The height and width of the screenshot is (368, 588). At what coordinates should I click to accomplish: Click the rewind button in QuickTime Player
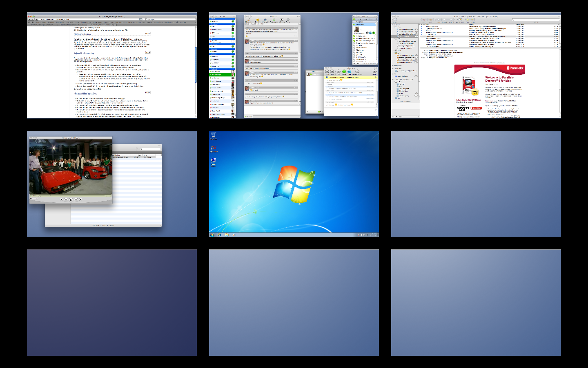66,200
